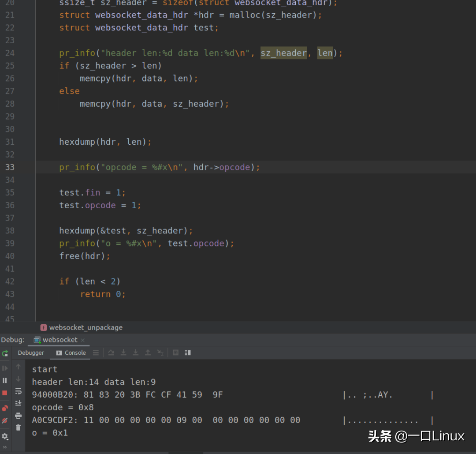The width and height of the screenshot is (476, 454).
Task: Click highlighted len argument on line 24
Action: pos(325,53)
